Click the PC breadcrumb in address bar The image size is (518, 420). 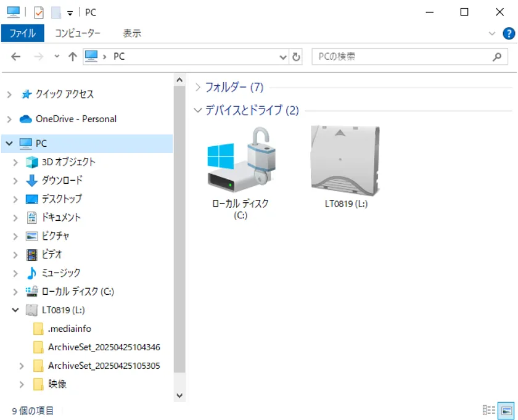click(119, 57)
